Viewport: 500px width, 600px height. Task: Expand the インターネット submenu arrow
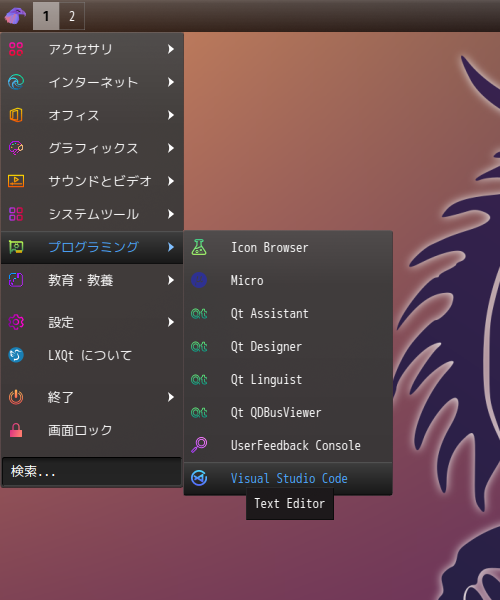click(171, 82)
